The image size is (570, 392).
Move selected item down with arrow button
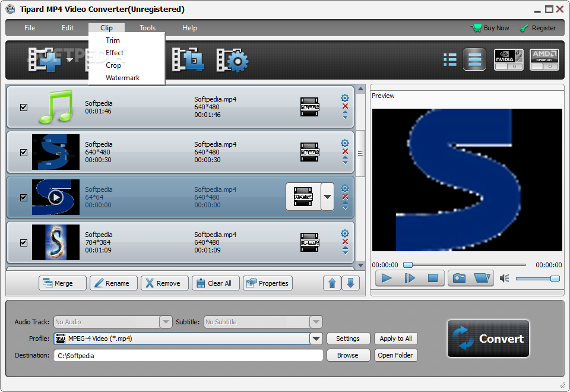(x=350, y=283)
